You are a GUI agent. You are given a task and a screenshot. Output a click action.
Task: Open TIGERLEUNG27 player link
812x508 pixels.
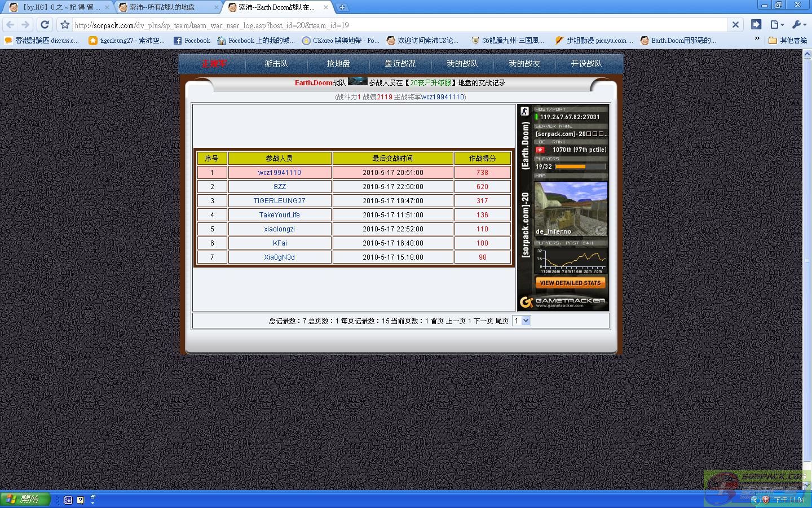point(279,201)
